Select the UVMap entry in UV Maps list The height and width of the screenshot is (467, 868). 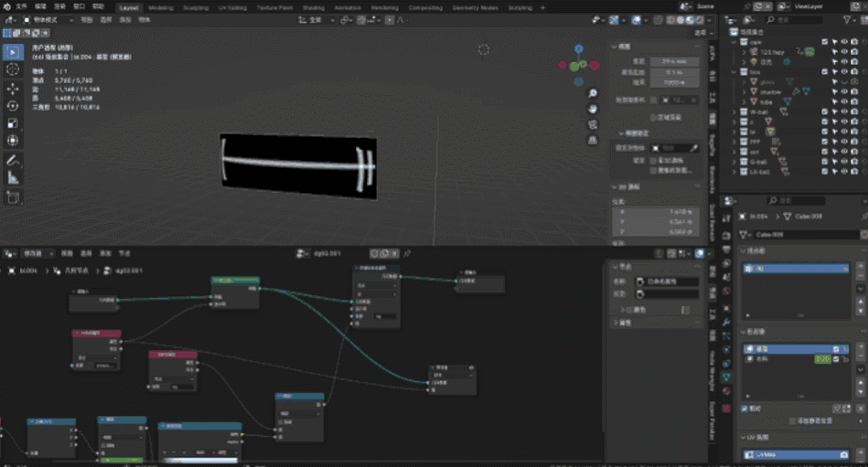click(x=796, y=454)
